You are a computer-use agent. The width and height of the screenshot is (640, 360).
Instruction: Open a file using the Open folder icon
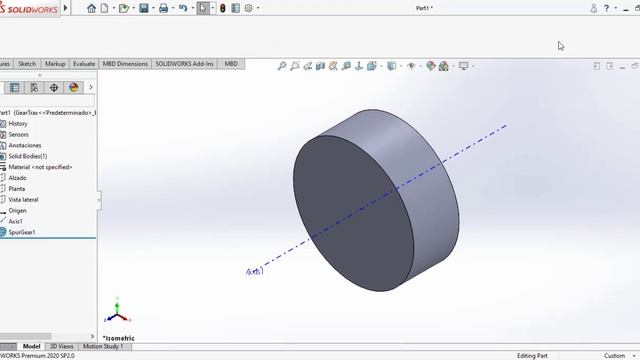[123, 8]
